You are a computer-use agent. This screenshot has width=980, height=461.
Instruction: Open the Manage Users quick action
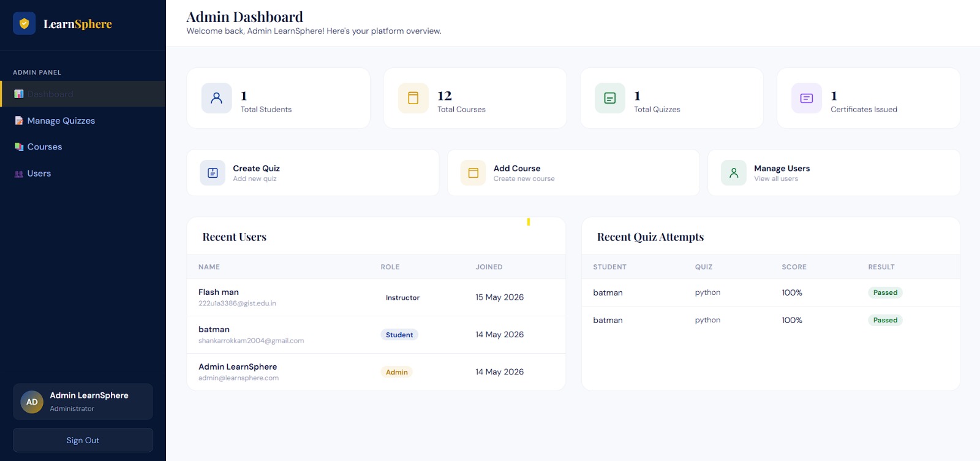tap(834, 173)
